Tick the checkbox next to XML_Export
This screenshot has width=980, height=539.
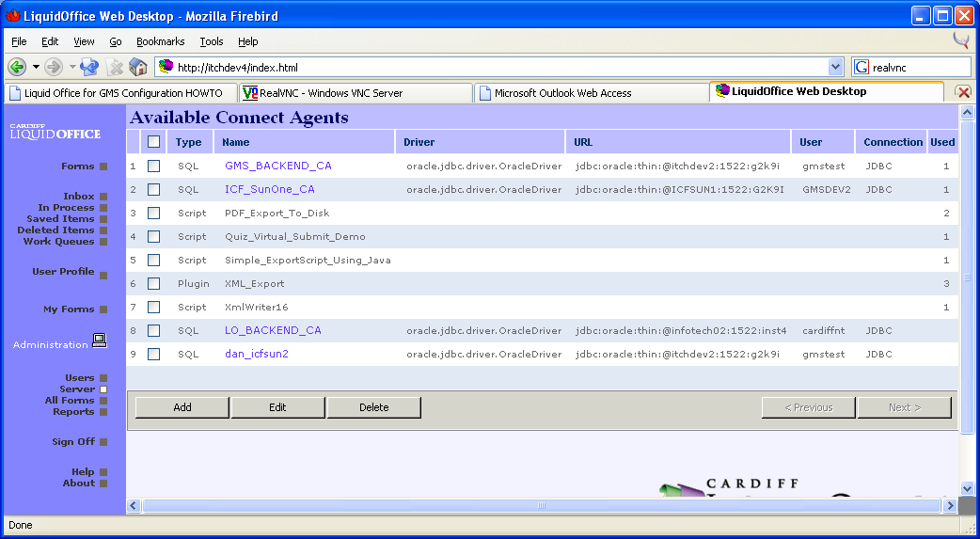(x=154, y=284)
